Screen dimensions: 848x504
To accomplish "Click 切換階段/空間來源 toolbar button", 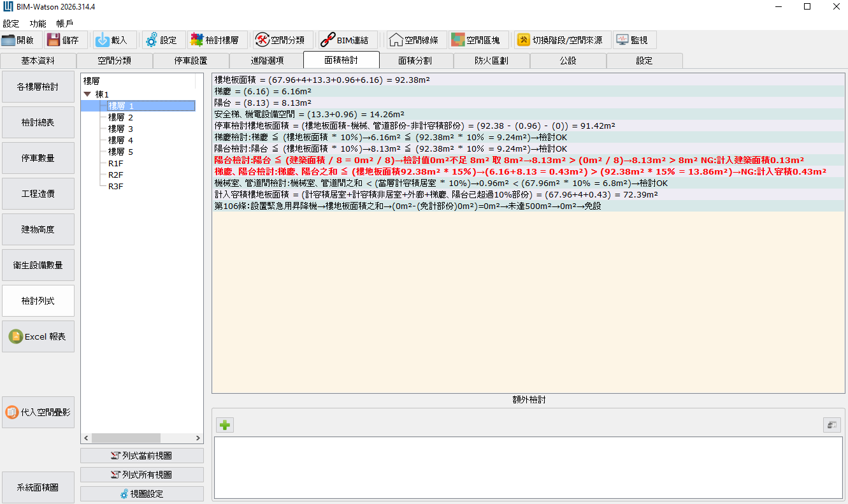I will click(563, 40).
